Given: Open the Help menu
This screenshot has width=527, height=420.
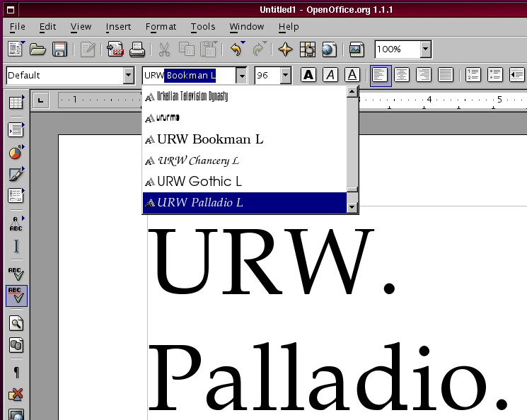Looking at the screenshot, I should [289, 27].
